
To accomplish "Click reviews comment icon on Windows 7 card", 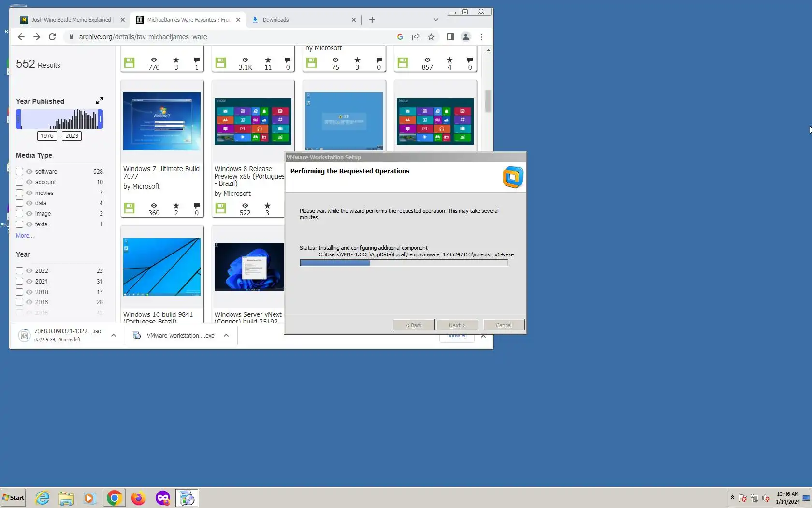I will point(197,206).
